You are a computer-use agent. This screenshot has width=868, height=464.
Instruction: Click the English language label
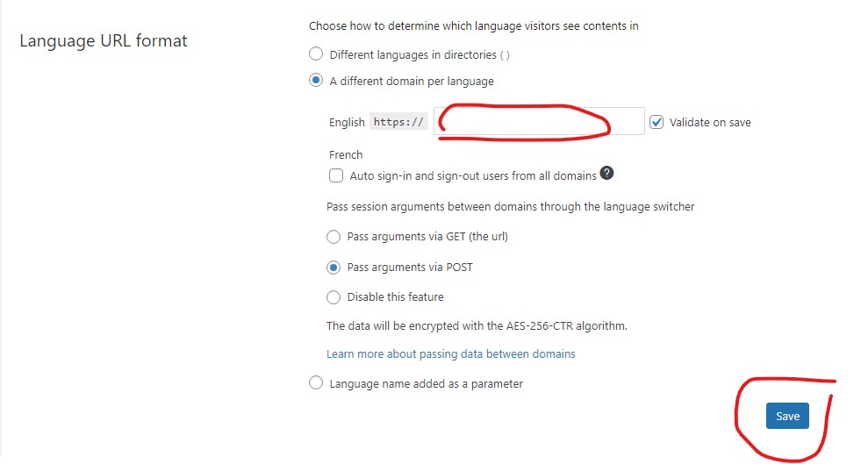point(347,123)
